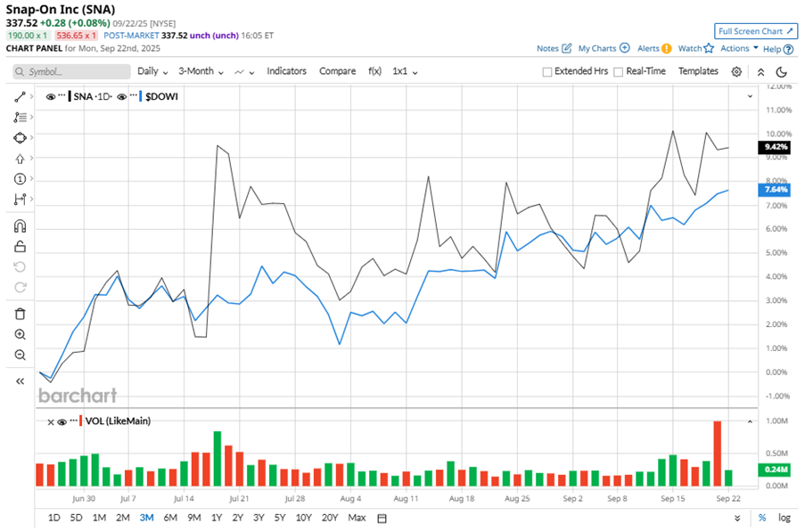Open the Compare menu
805x532 pixels.
337,71
